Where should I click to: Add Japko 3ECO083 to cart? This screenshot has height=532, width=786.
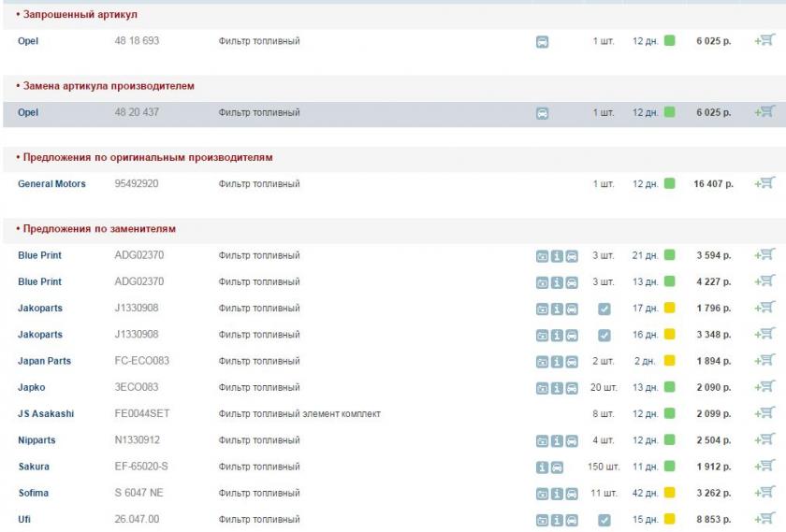(765, 387)
